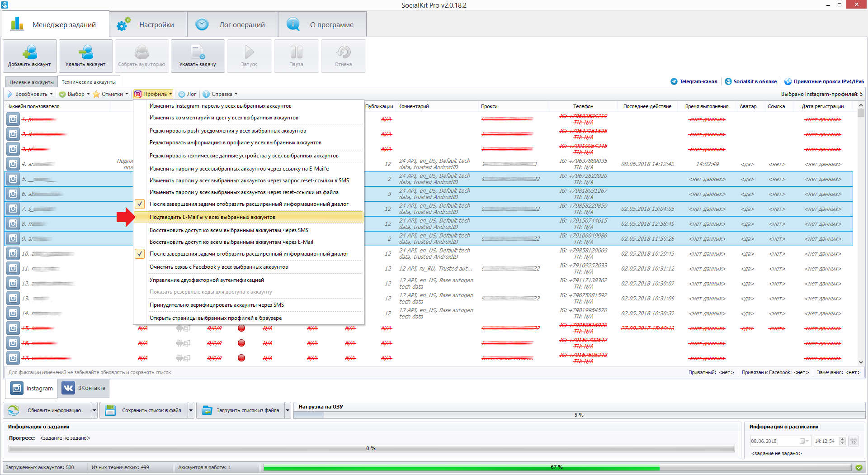
Task: Expand Загрузить список из файла dropdown arrow
Action: pyautogui.click(x=288, y=410)
